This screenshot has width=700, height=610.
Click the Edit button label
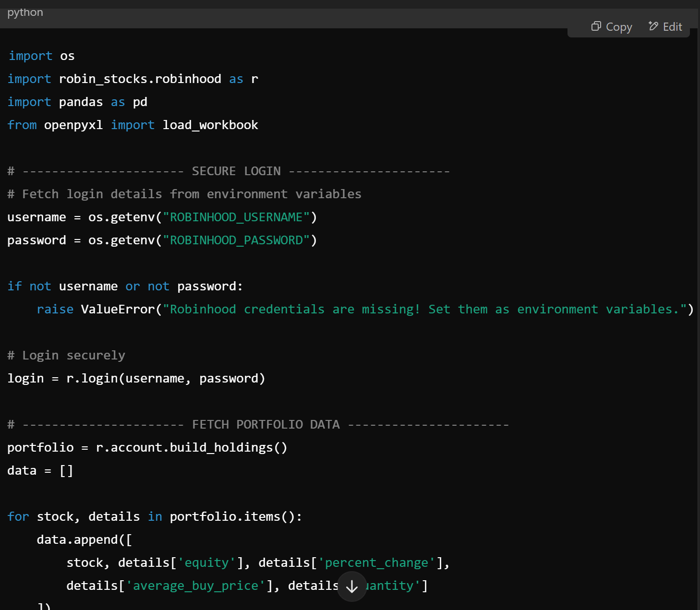coord(672,27)
